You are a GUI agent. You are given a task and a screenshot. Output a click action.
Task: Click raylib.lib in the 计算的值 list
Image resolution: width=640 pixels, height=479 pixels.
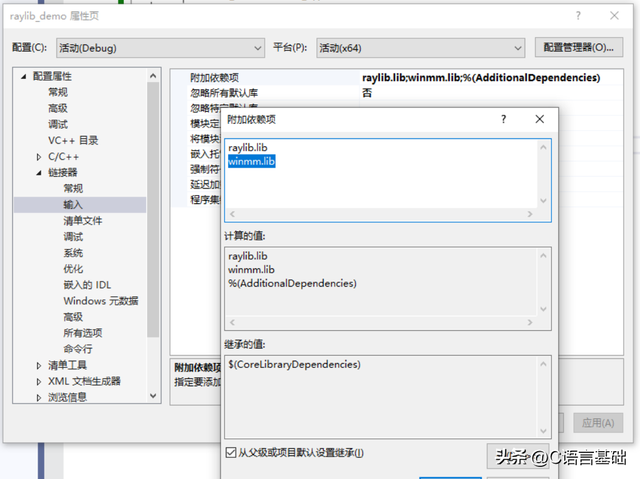pos(248,256)
